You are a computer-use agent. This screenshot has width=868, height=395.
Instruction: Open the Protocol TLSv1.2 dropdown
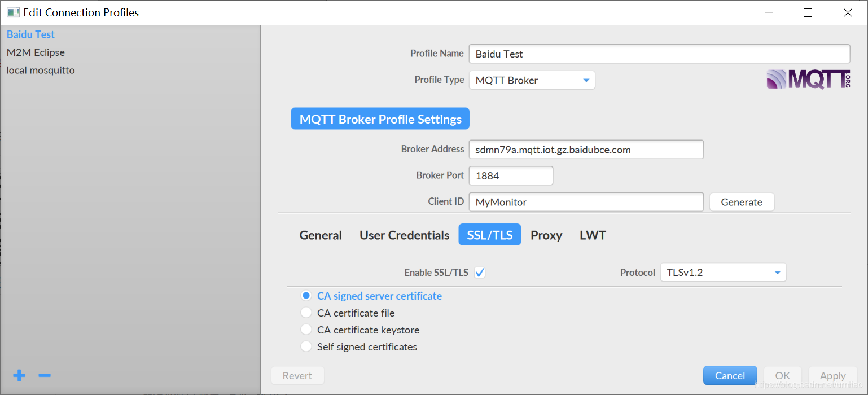click(x=723, y=273)
